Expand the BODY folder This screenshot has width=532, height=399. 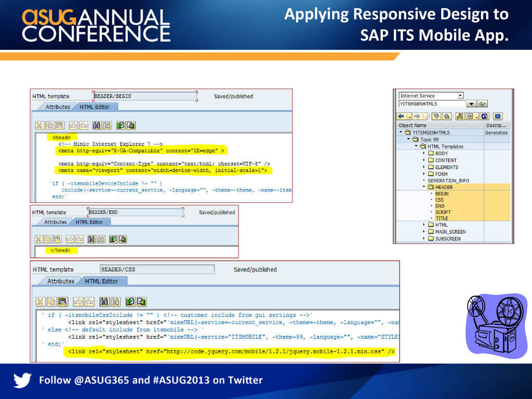(424, 153)
